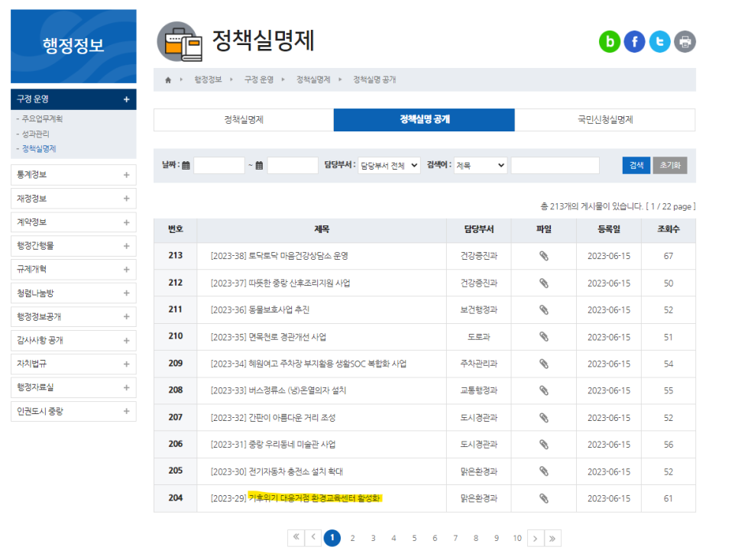Download attachment for post 210
738x560 pixels.
click(544, 337)
